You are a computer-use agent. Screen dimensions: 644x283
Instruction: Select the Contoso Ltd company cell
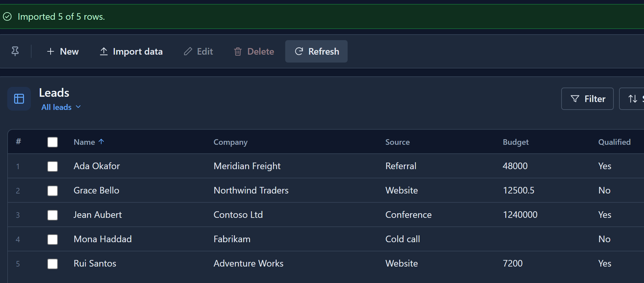[x=238, y=215]
